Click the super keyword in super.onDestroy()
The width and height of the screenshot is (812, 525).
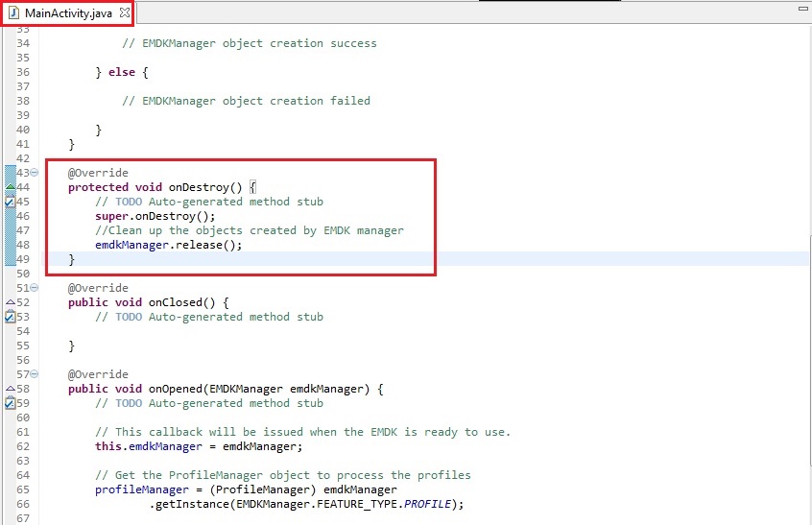[110, 216]
